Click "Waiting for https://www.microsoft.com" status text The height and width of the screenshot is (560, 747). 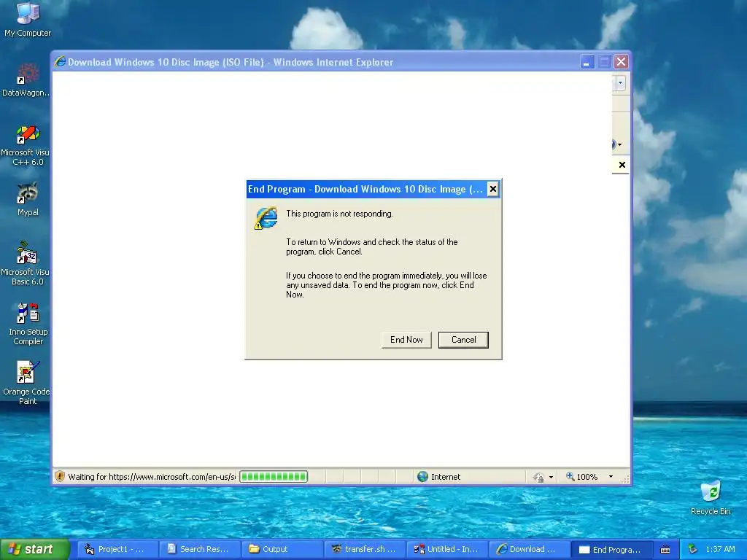click(152, 477)
